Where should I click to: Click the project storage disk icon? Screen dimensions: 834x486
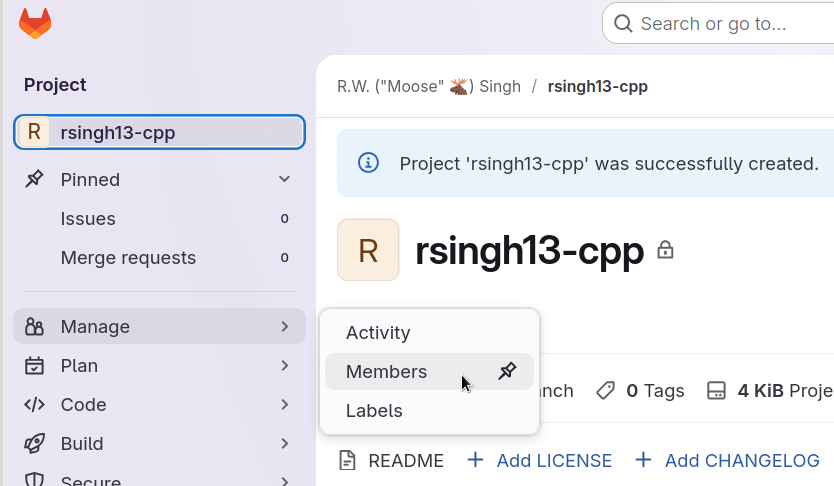click(x=716, y=391)
